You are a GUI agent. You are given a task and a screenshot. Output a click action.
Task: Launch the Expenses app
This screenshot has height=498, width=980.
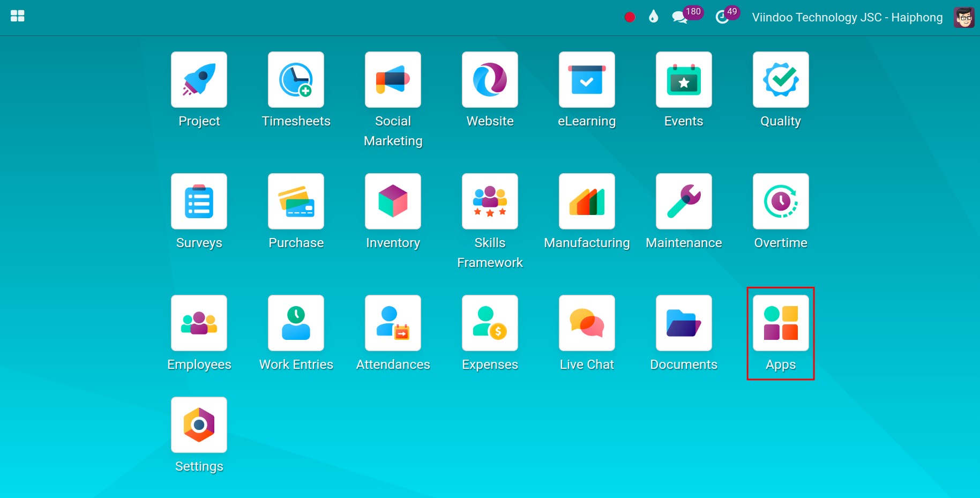(x=490, y=323)
